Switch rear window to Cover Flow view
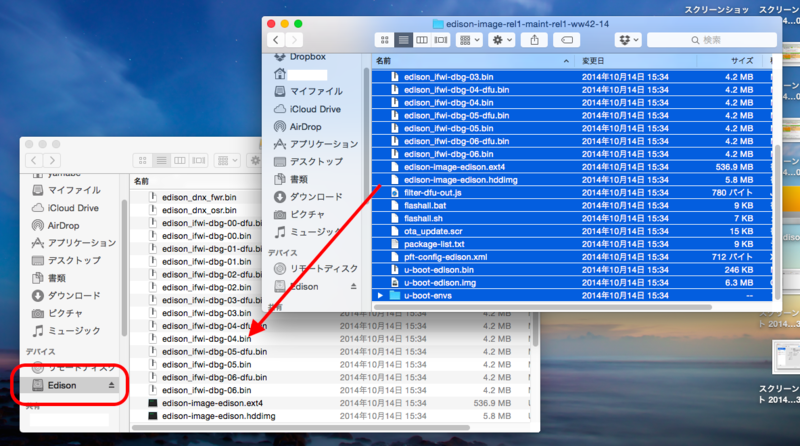This screenshot has width=800, height=446. pyautogui.click(x=198, y=160)
